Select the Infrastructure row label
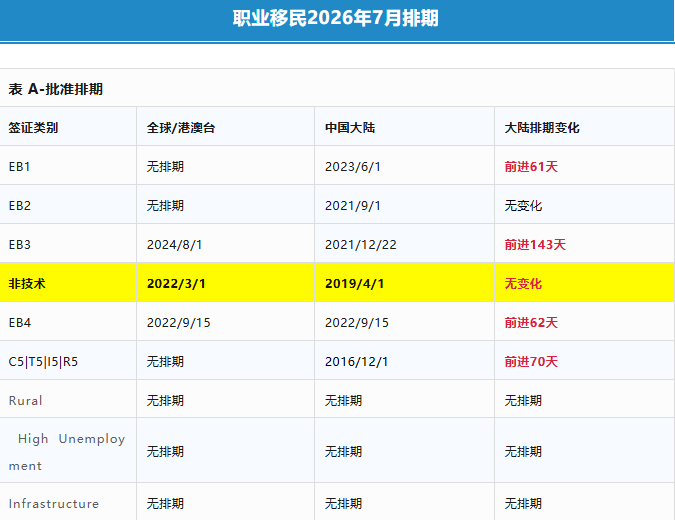Viewport: 675px width, 520px height. pyautogui.click(x=54, y=504)
